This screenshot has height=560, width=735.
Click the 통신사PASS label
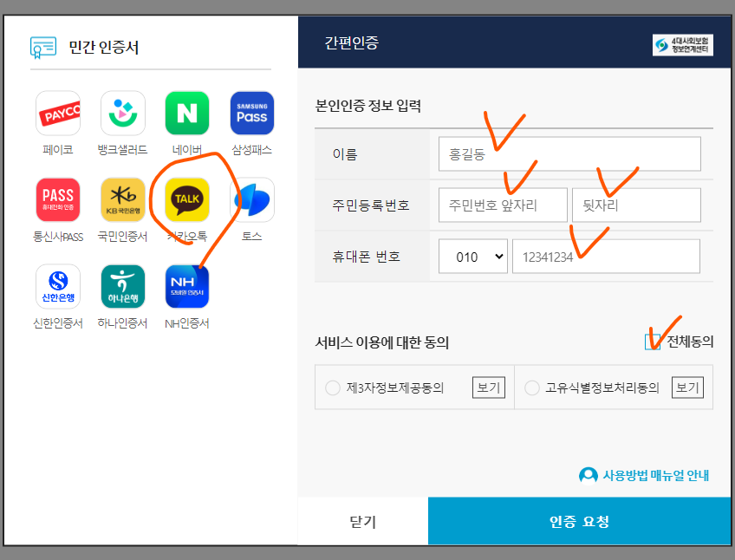[58, 237]
